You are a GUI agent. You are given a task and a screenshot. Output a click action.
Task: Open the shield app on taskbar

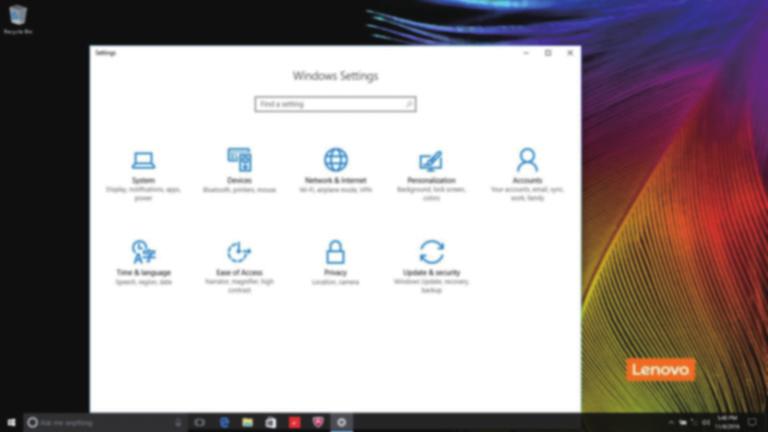[x=318, y=422]
